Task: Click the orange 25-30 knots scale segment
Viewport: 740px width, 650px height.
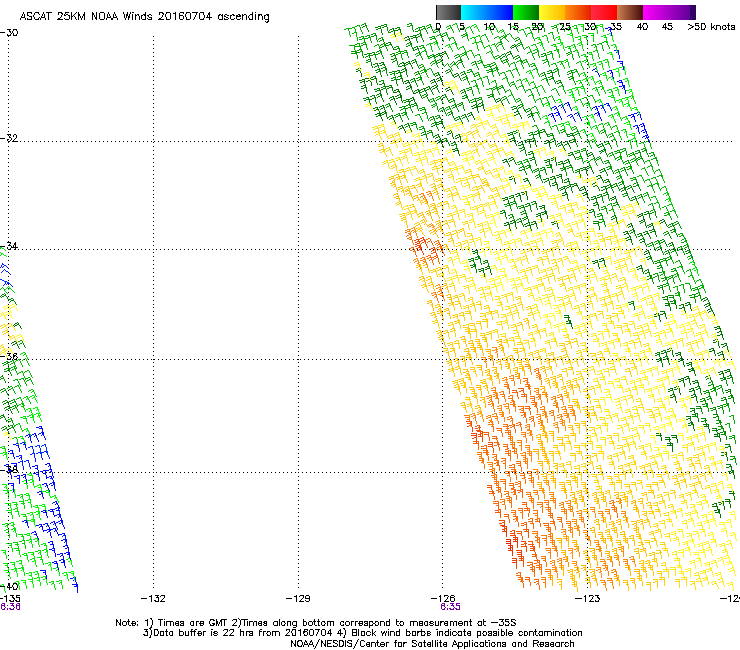Action: 578,12
